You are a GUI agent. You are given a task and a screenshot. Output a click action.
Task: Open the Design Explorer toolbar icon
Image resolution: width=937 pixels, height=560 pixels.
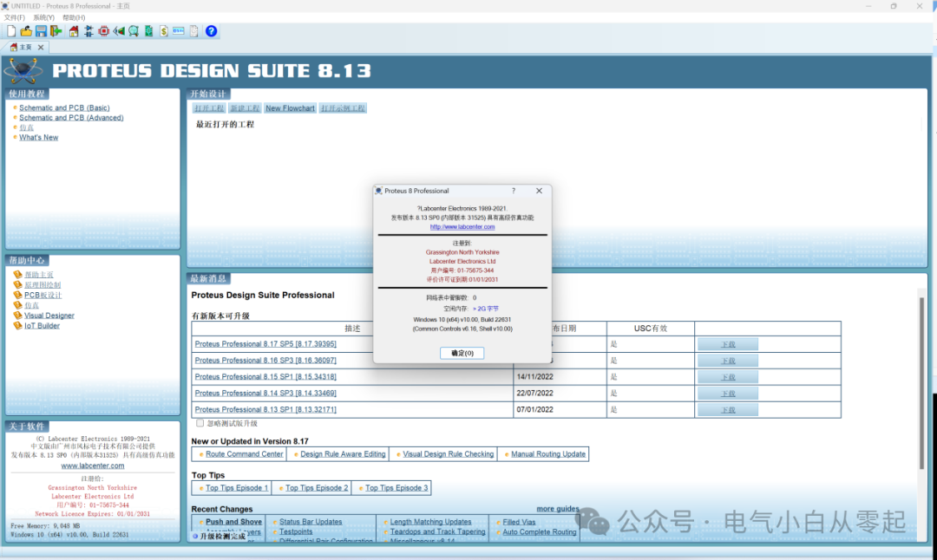pos(149,31)
